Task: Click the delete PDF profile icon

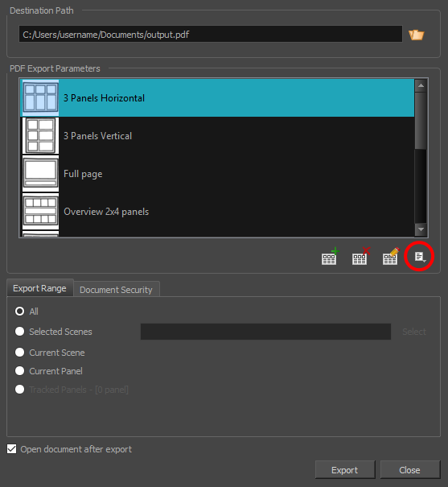Action: click(360, 256)
